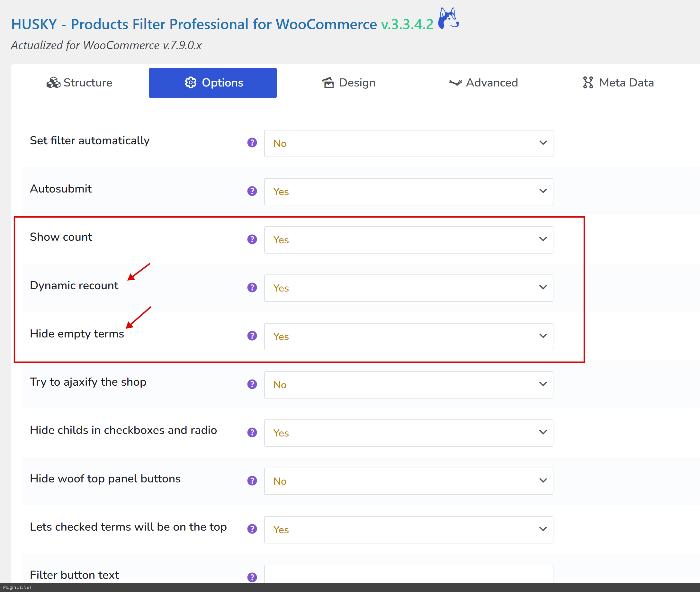
Task: Click help icon for Filter button text
Action: coord(252,577)
